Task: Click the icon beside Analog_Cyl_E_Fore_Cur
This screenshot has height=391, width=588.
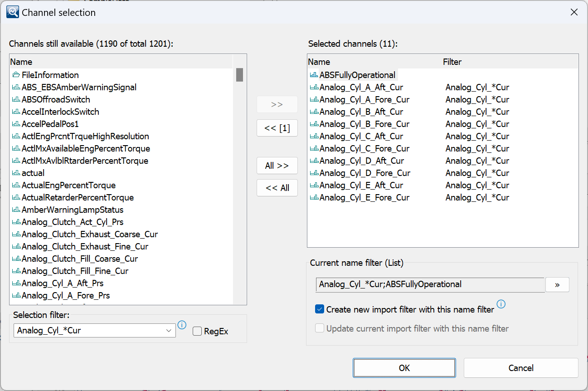Action: pos(314,197)
